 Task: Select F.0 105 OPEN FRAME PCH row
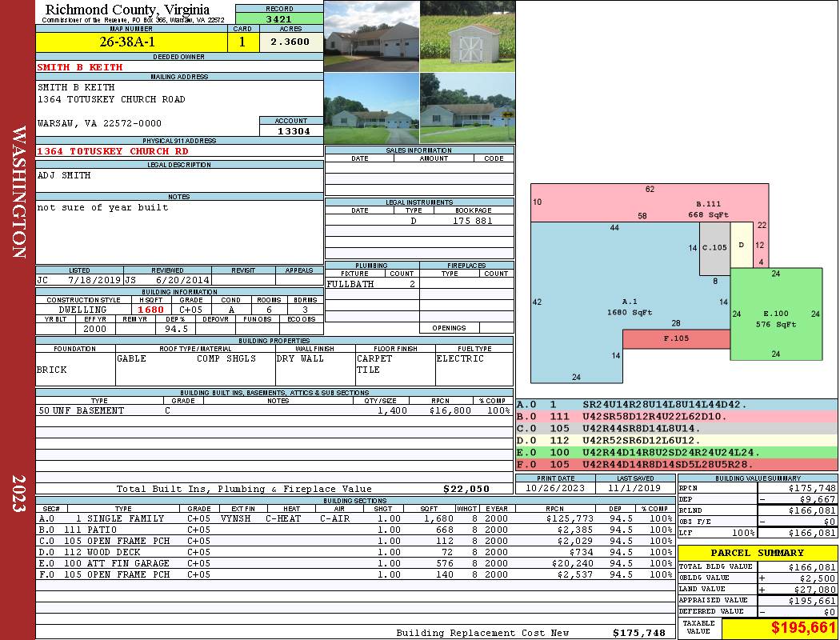pyautogui.click(x=354, y=574)
